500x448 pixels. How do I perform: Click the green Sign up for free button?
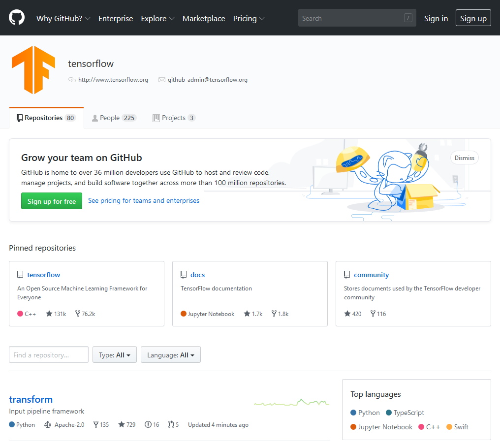pos(52,201)
